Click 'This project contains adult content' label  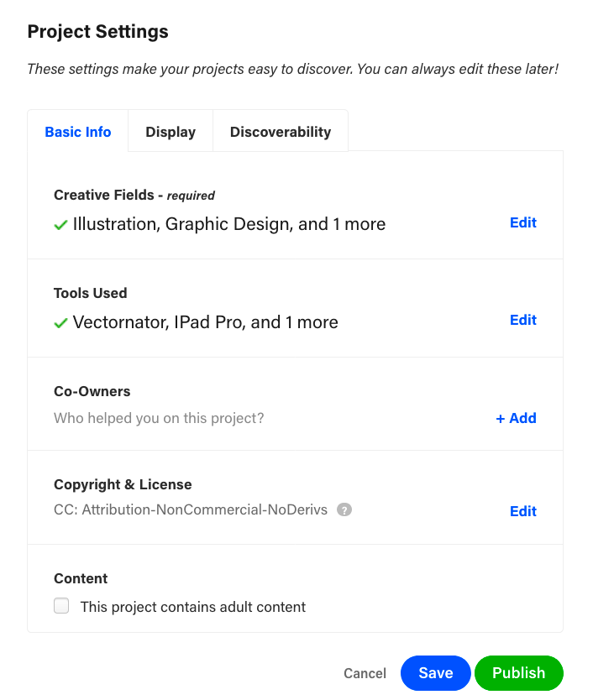(x=192, y=607)
